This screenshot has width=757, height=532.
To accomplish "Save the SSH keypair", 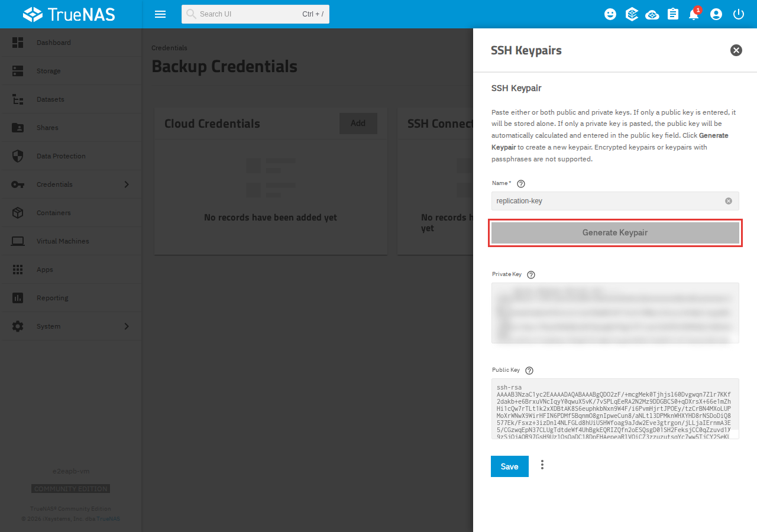I will [510, 466].
